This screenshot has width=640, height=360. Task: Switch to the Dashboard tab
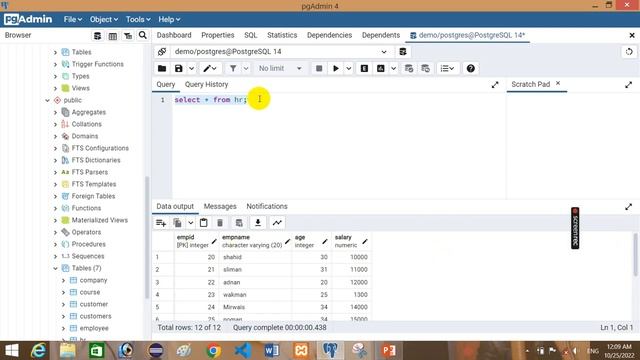click(174, 35)
